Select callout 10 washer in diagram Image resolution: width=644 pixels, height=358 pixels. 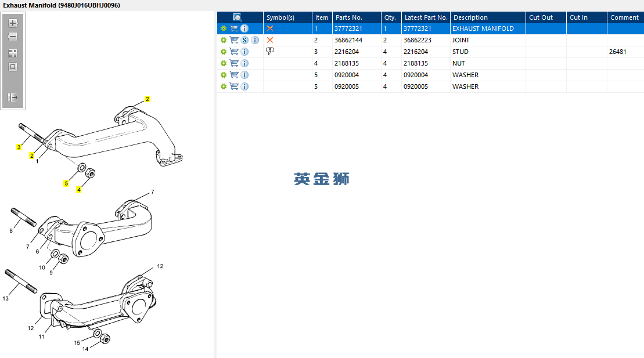(x=42, y=267)
